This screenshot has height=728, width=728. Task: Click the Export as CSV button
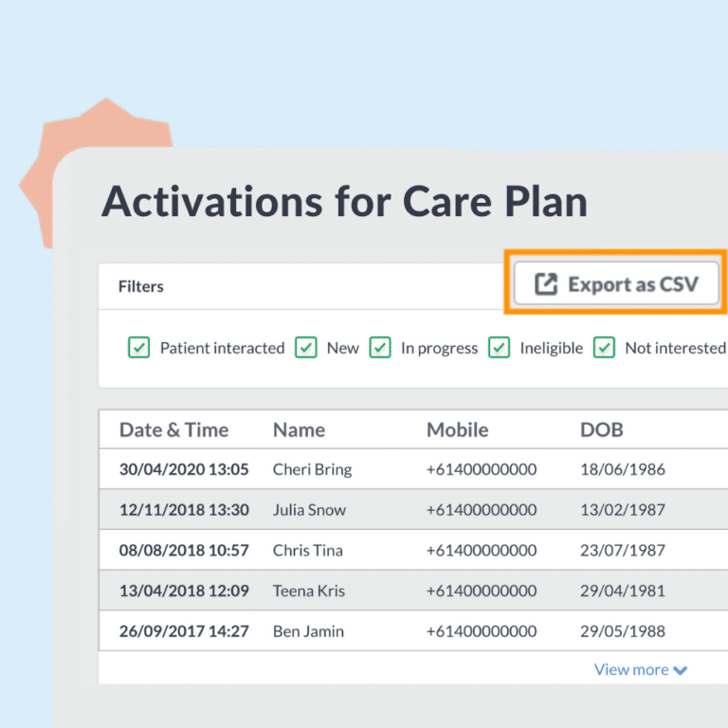[x=616, y=284]
